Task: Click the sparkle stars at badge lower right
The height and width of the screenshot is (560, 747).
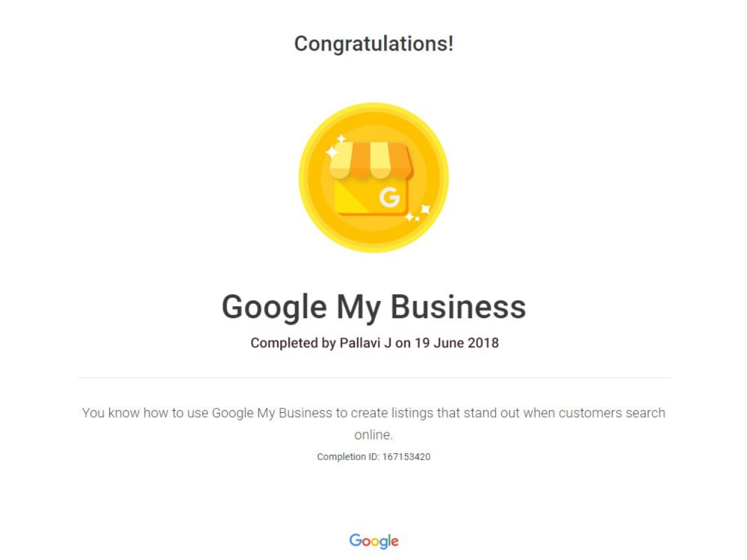Action: (418, 213)
